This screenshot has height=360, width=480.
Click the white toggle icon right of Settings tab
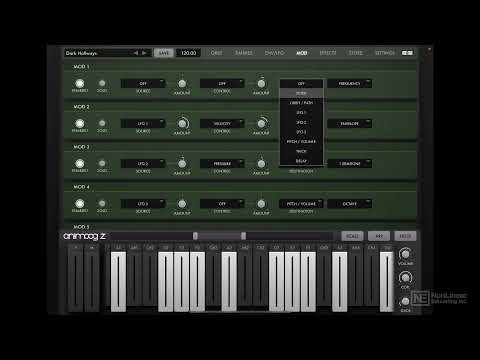(407, 53)
